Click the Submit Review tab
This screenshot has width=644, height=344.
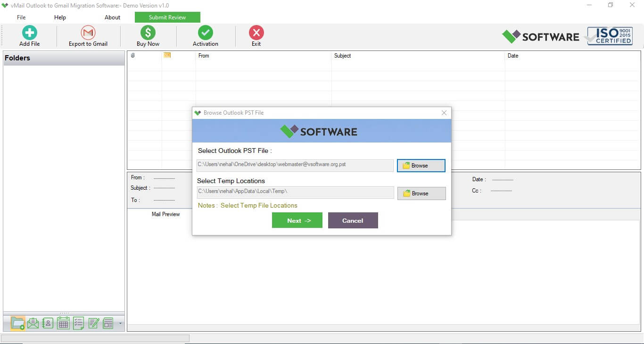pos(167,17)
